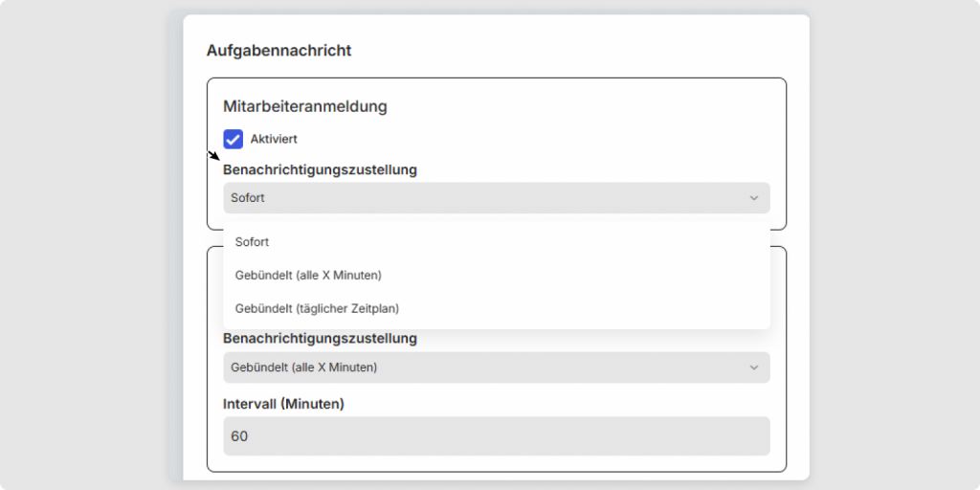980x490 pixels.
Task: Click the Intervall (Minuten) label
Action: [283, 404]
